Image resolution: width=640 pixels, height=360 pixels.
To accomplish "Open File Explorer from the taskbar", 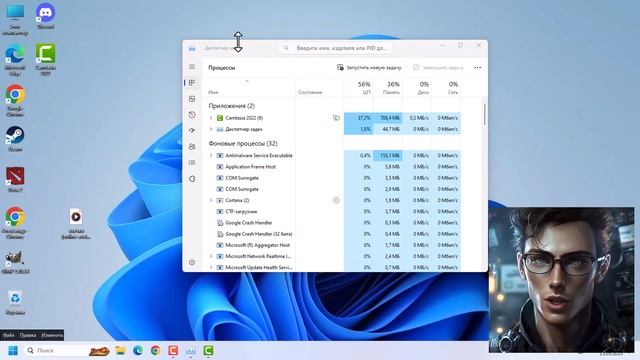I will 120,351.
